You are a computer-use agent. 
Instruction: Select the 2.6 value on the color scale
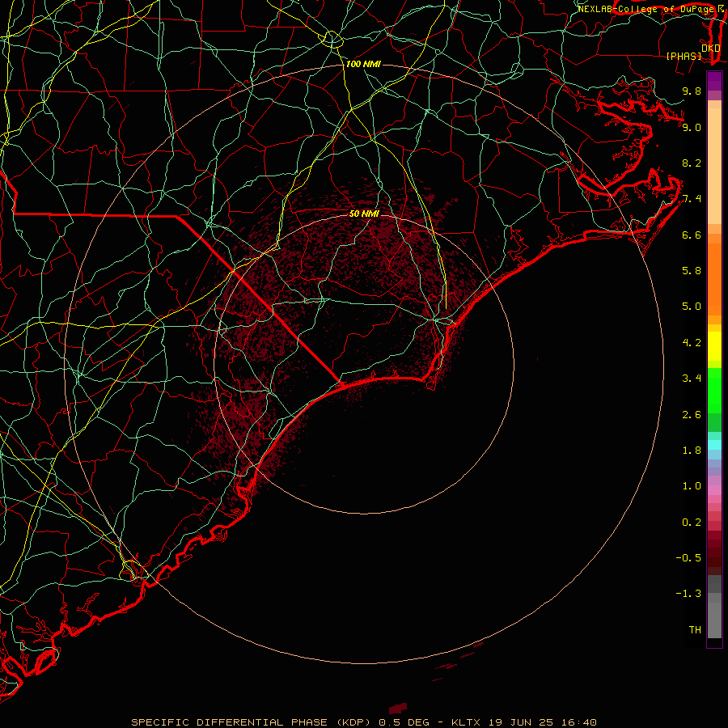[x=692, y=415]
